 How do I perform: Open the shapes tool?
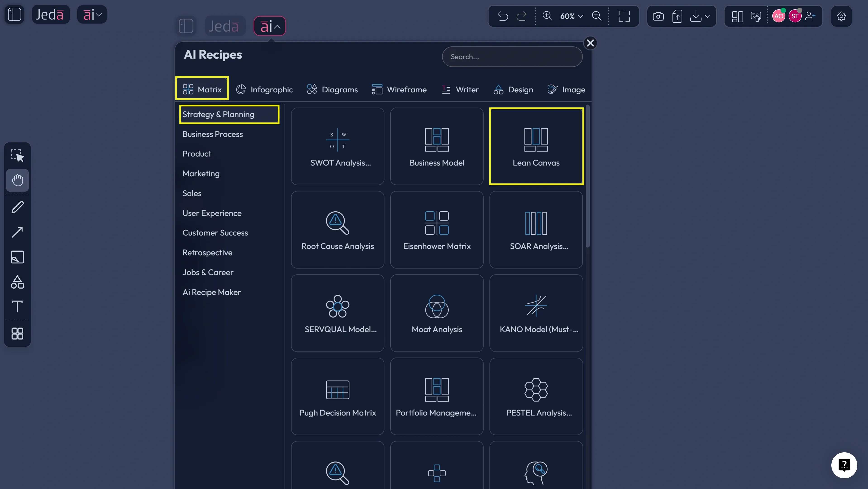click(x=17, y=282)
